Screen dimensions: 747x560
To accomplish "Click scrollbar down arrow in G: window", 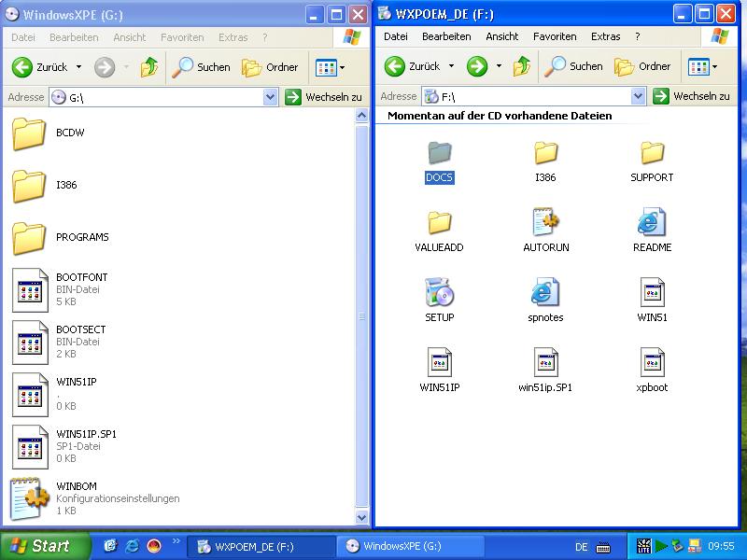I will click(361, 517).
